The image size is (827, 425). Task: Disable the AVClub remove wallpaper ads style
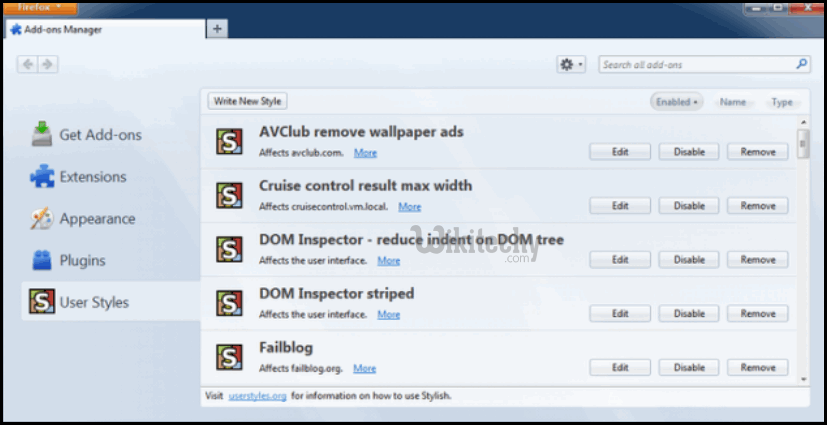689,152
